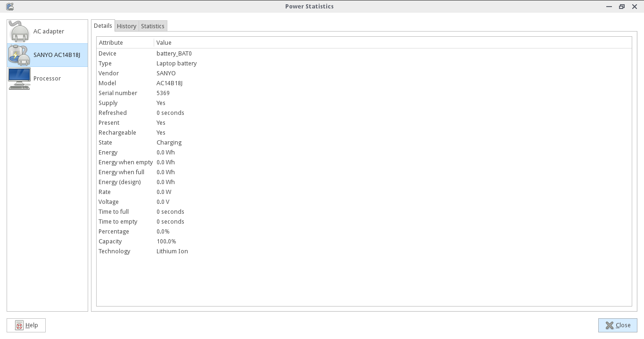Select the Present attribute row
This screenshot has height=339, width=644.
[x=109, y=123]
